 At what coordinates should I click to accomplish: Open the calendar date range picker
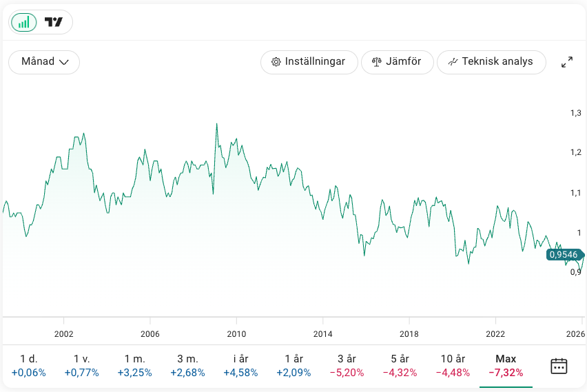(x=559, y=366)
